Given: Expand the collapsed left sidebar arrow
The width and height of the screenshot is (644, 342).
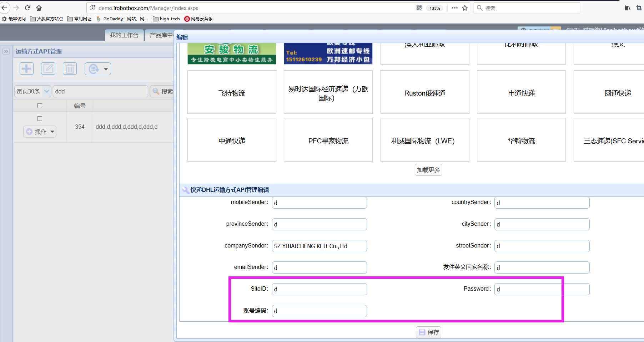Looking at the screenshot, I should click(x=6, y=51).
